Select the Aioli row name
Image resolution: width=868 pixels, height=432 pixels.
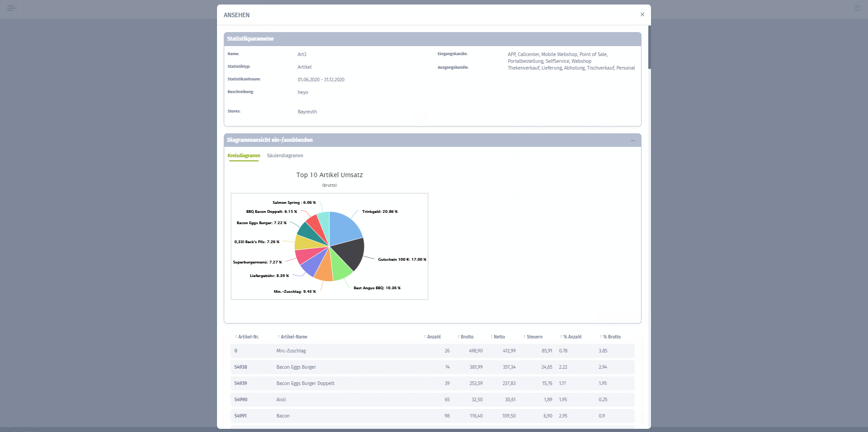pyautogui.click(x=281, y=399)
